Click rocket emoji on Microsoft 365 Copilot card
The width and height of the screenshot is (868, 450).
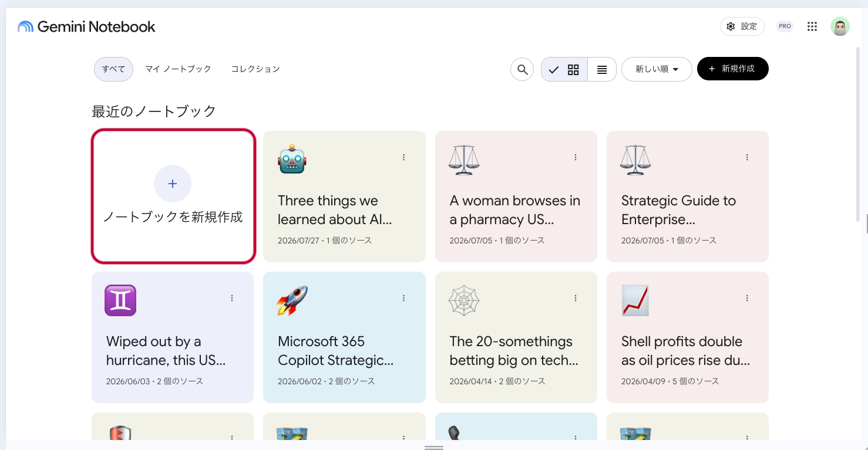[292, 300]
